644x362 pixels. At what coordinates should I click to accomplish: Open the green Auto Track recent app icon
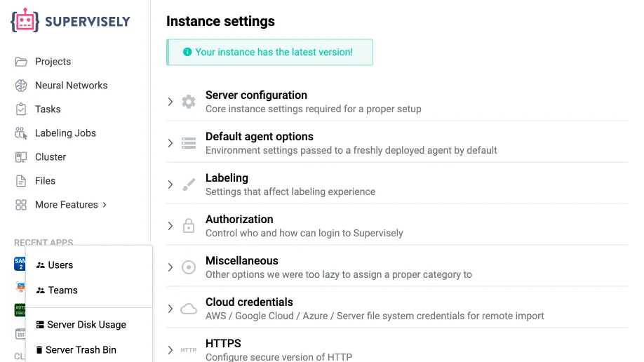click(20, 310)
